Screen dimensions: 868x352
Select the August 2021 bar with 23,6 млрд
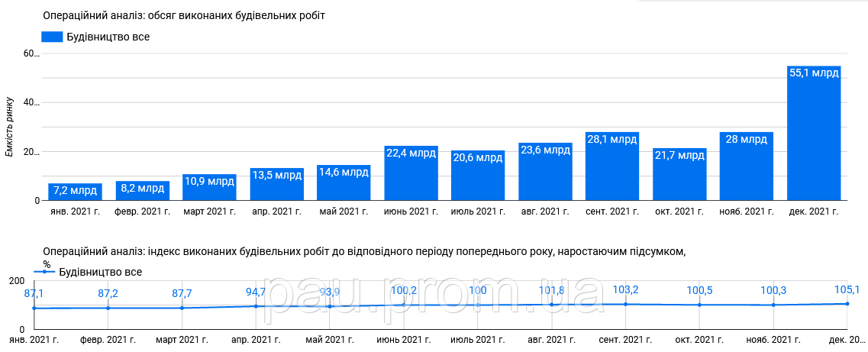545,172
